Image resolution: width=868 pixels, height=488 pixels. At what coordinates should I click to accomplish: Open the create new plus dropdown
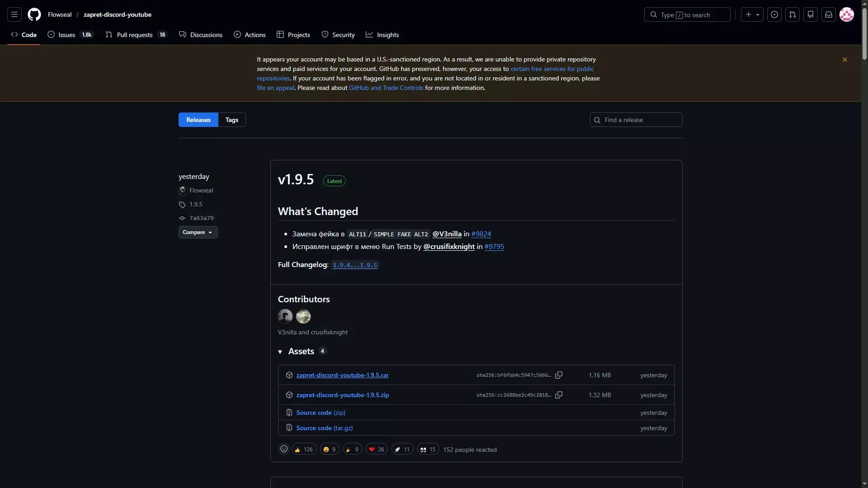click(752, 14)
